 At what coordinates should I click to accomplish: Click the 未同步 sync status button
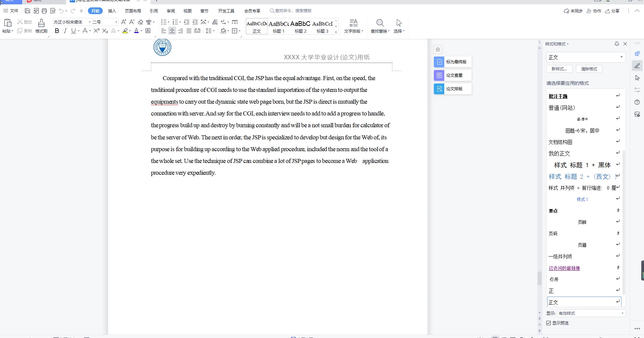[x=573, y=11]
